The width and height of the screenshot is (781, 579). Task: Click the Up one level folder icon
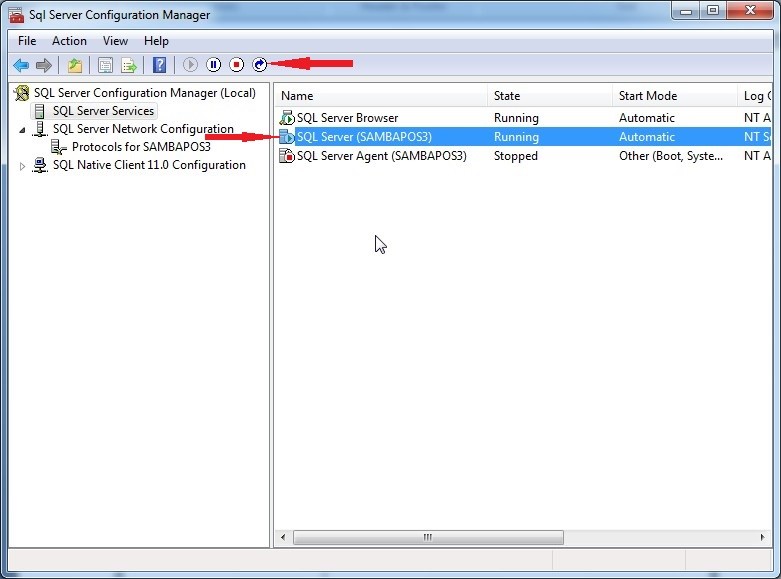[x=75, y=65]
